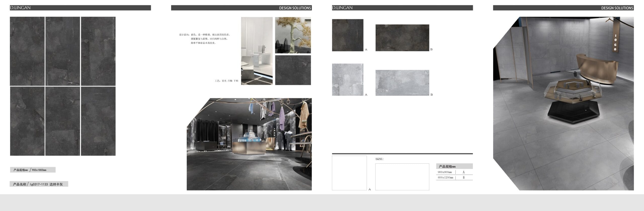Viewport: 644px width, 211px height.
Task: Select the 900x900mm size row
Action: click(454, 172)
